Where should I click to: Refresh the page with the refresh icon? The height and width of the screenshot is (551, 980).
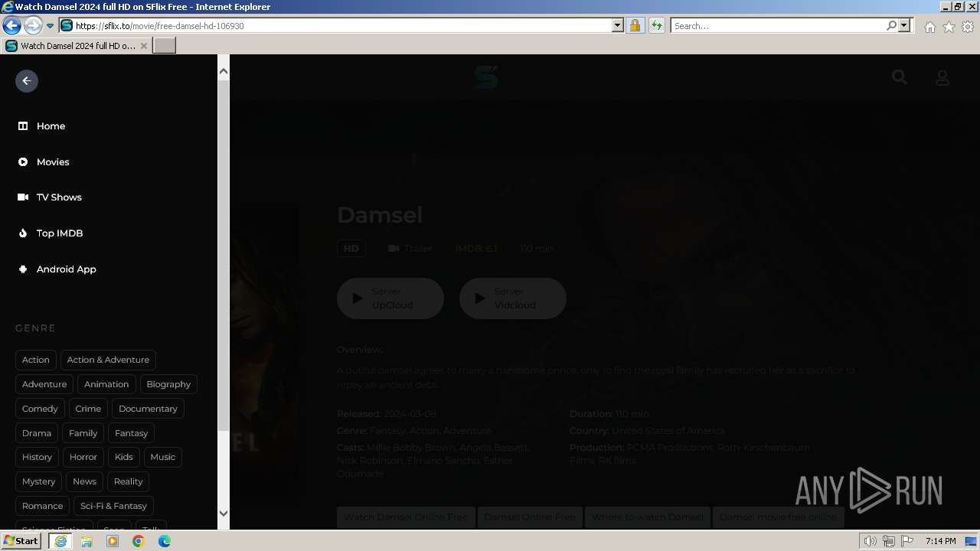tap(657, 26)
